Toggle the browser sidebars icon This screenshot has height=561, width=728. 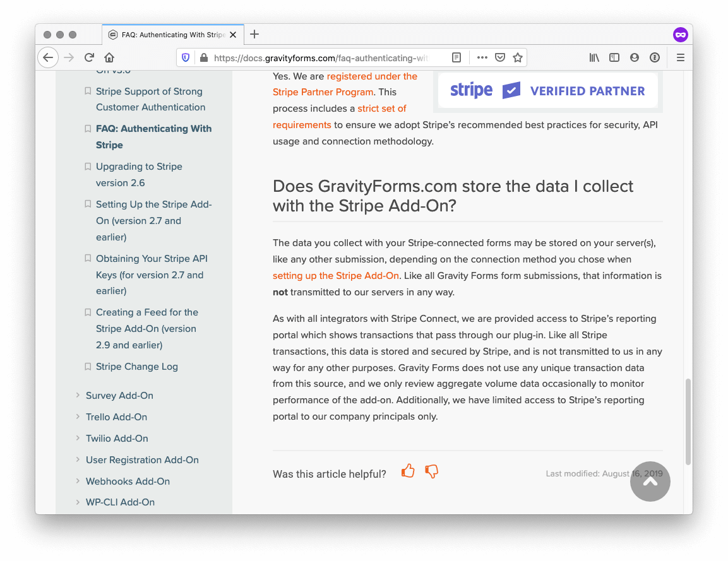click(614, 57)
